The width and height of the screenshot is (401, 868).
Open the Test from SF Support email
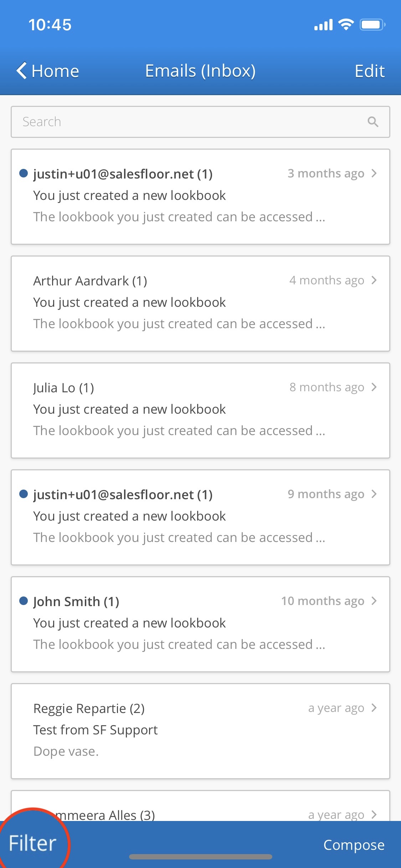pyautogui.click(x=200, y=730)
